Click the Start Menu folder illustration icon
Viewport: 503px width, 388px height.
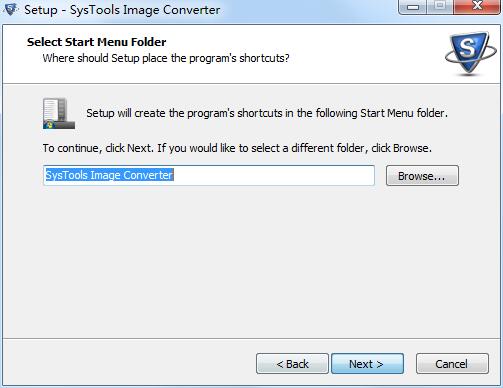click(59, 113)
